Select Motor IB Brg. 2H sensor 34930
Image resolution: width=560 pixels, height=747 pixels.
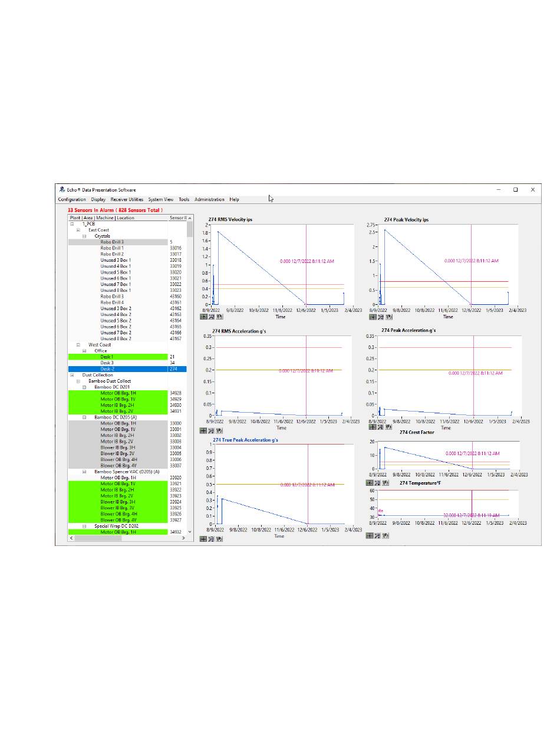(127, 405)
